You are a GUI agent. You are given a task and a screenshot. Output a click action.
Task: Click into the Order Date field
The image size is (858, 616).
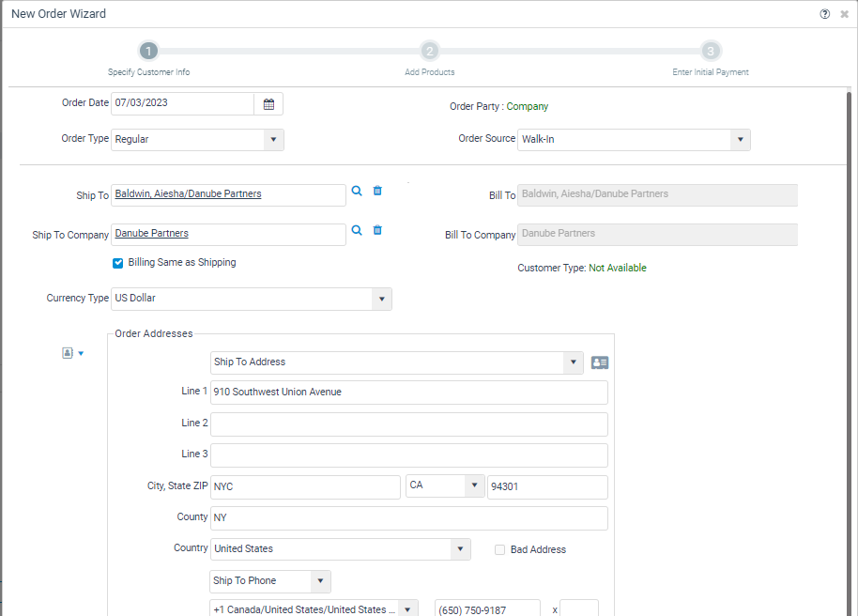183,104
